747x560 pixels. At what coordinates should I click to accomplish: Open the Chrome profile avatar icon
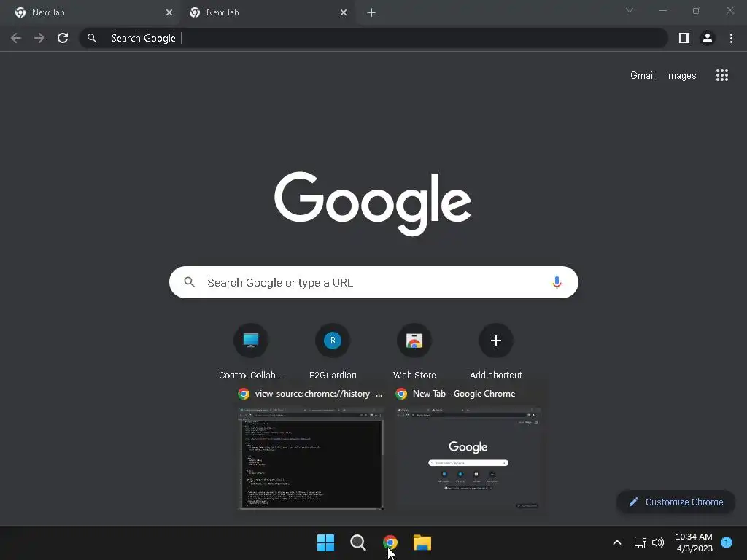[708, 38]
